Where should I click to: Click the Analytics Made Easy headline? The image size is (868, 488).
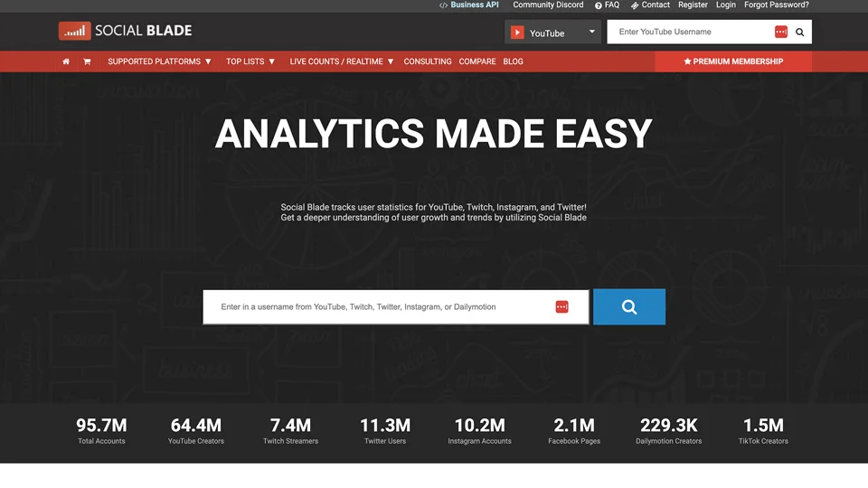[433, 134]
